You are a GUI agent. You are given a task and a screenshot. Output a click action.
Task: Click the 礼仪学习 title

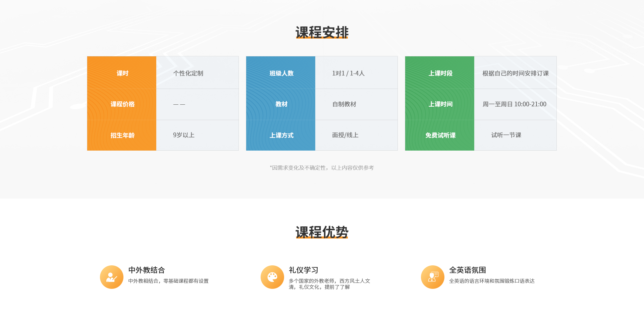click(x=304, y=270)
